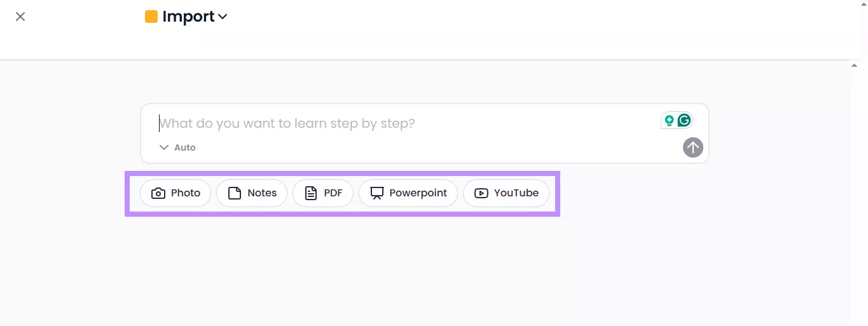Screen dimensions: 868x326
Task: Close the Import dialog with the X
Action: pyautogui.click(x=20, y=17)
